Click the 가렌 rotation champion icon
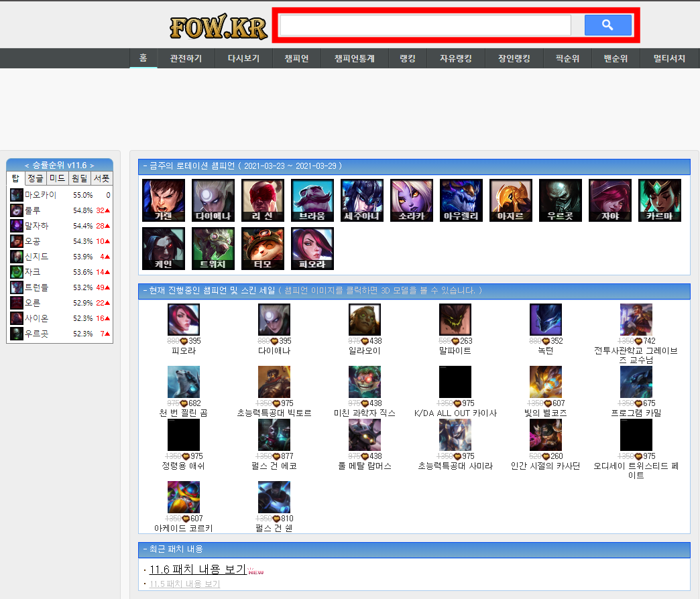 coord(164,200)
